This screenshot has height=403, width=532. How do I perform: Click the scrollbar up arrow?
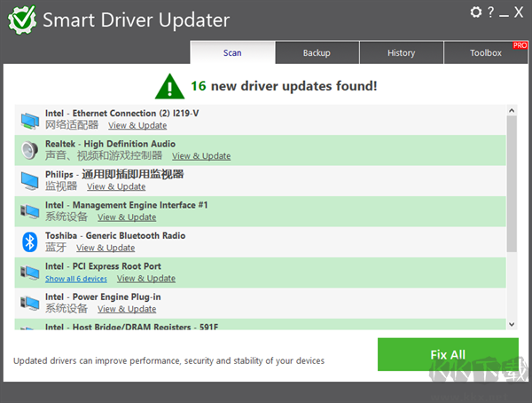(512, 111)
